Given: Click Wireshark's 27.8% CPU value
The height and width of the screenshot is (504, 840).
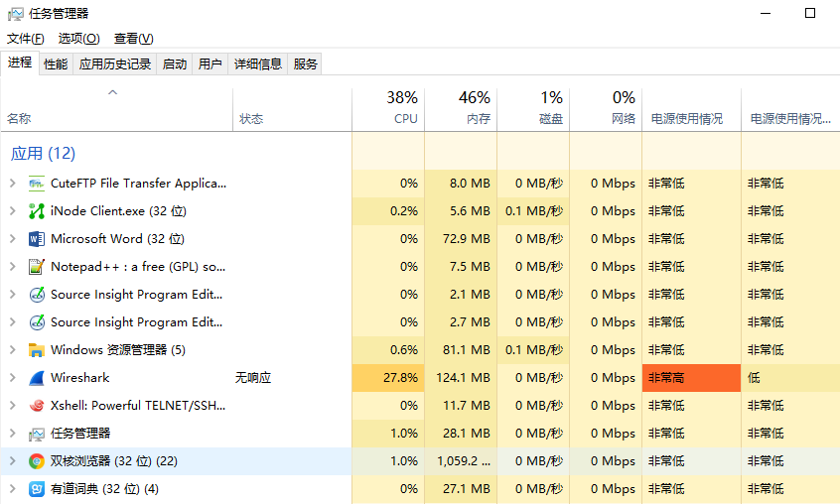Looking at the screenshot, I should coord(400,378).
